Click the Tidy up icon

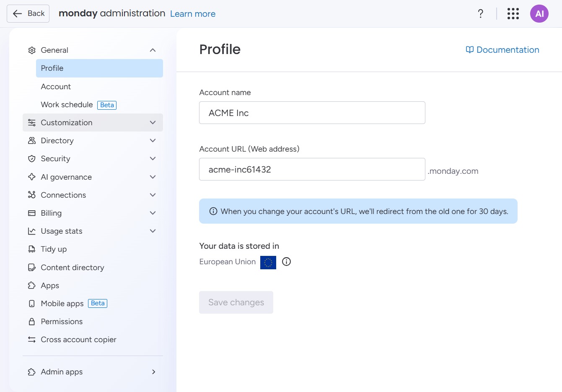coord(32,249)
